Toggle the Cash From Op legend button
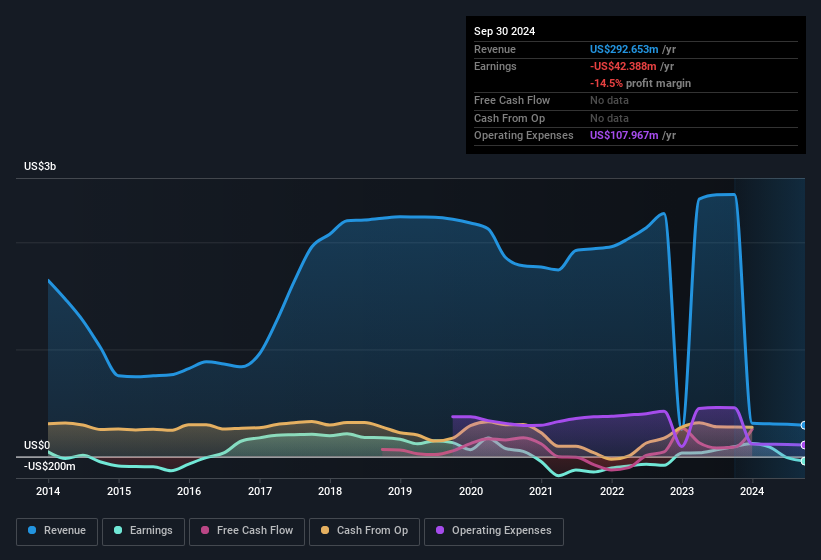The image size is (821, 560). 364,531
